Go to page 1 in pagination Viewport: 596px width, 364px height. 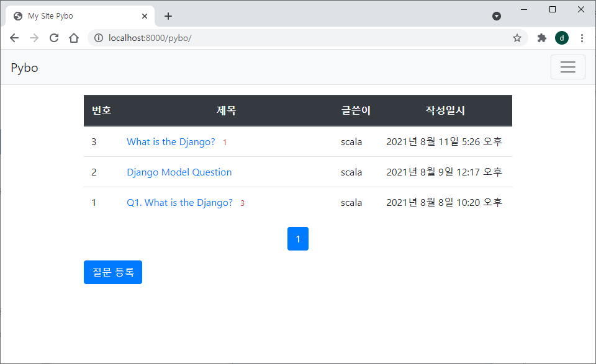pos(298,239)
